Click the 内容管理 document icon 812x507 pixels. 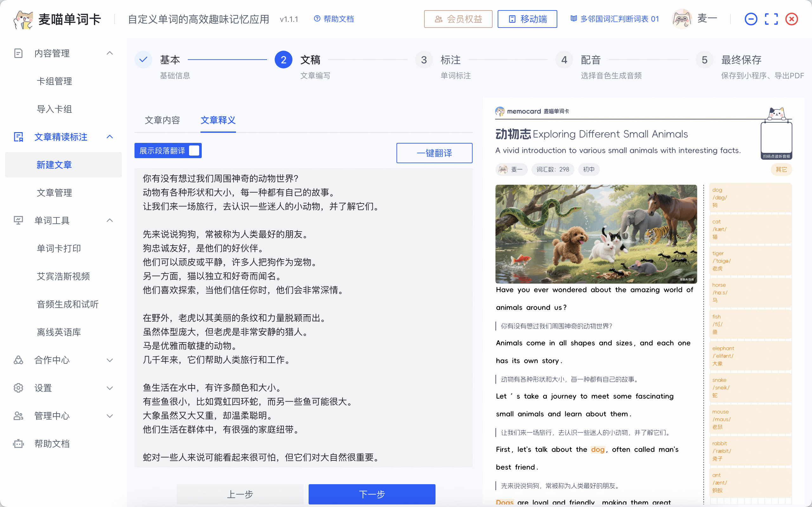coord(18,53)
